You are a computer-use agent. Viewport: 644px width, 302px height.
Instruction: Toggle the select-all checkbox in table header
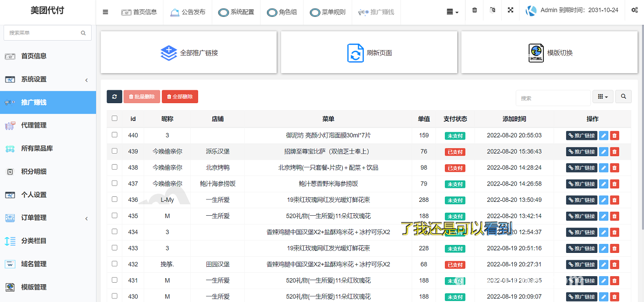tap(114, 119)
